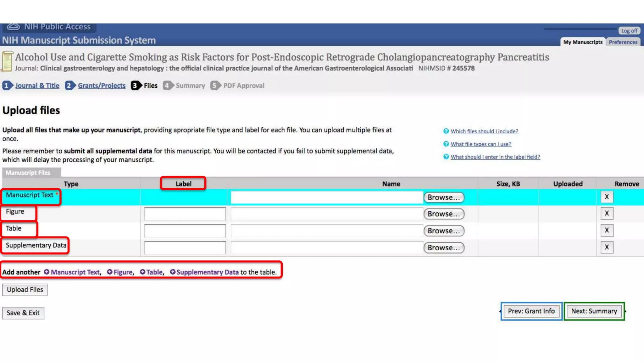Browse for the Manuscript Text file

444,198
